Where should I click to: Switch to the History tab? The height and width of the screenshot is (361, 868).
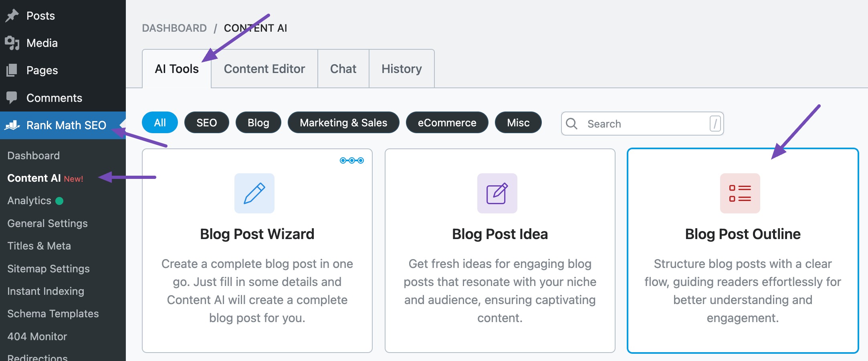pos(402,69)
